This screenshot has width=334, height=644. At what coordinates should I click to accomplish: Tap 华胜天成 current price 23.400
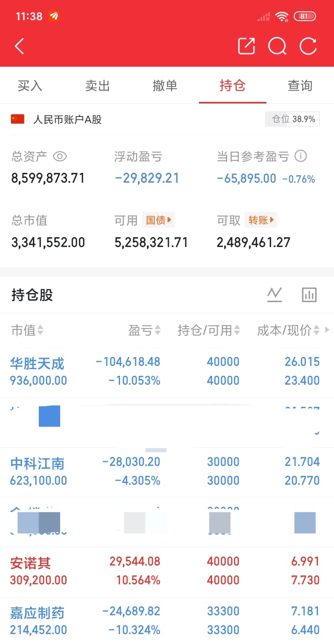[302, 380]
